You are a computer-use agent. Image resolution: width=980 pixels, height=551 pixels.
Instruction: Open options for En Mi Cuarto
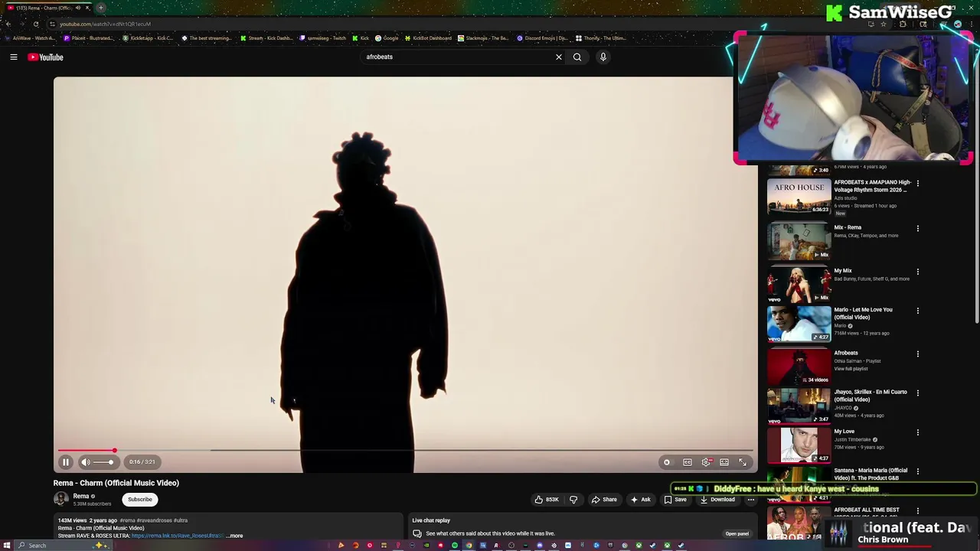(918, 393)
